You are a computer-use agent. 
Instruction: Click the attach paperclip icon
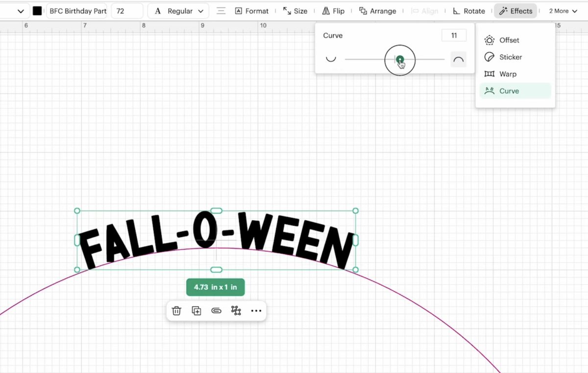click(216, 311)
